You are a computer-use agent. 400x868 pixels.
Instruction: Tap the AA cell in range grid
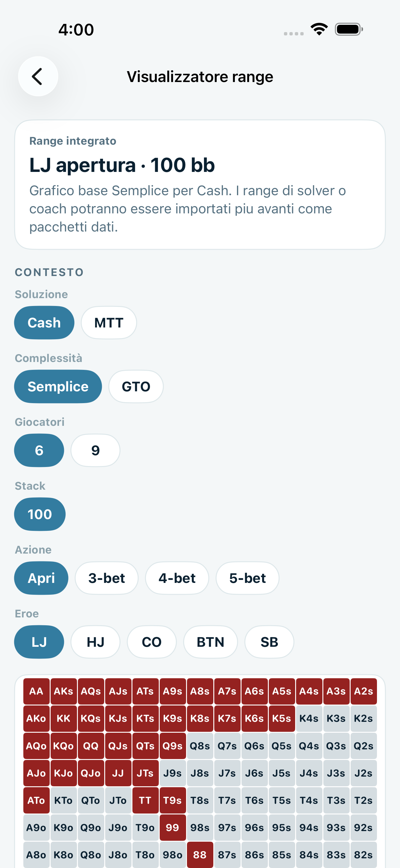tap(36, 691)
